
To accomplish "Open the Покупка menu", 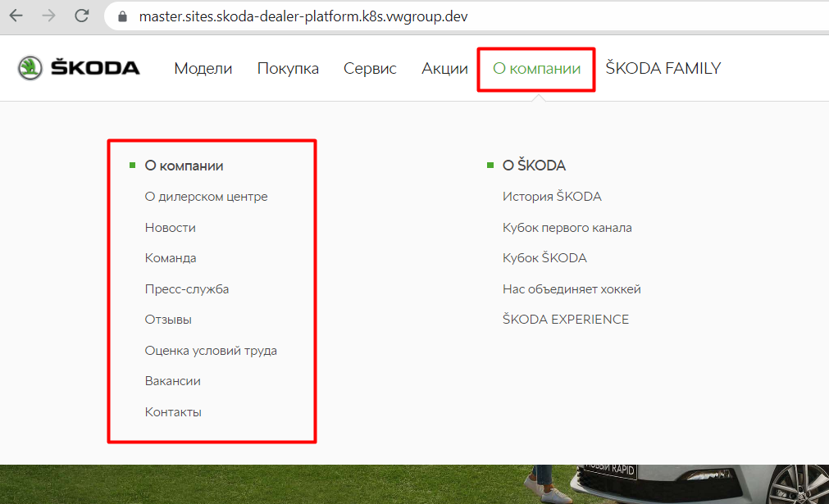I will tap(288, 68).
